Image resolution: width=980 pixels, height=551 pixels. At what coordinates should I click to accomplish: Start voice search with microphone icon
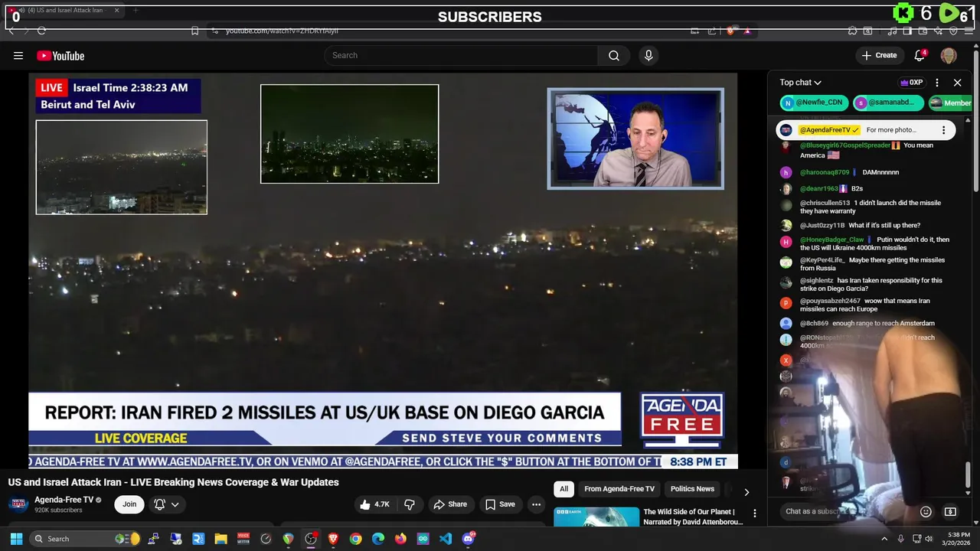pos(648,55)
